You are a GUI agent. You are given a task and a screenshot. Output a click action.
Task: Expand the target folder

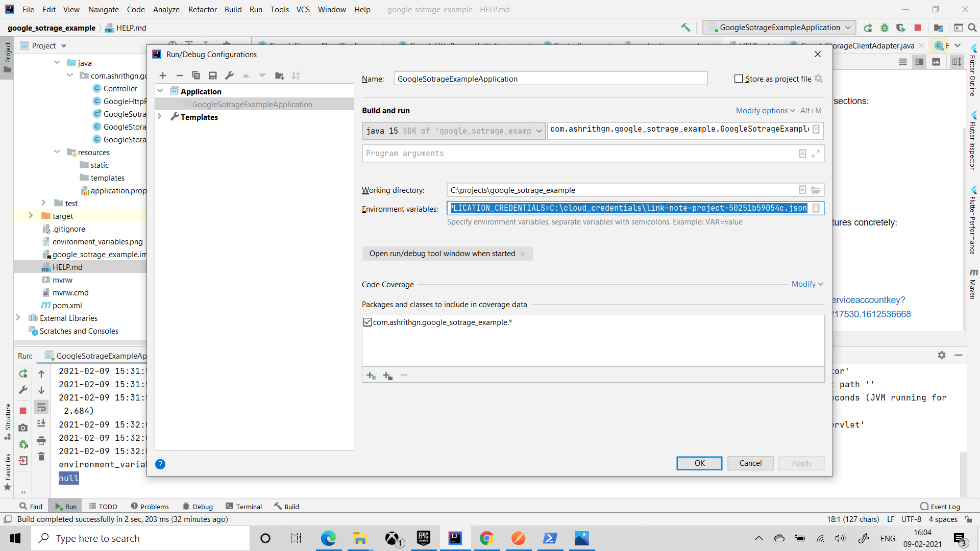tap(31, 216)
